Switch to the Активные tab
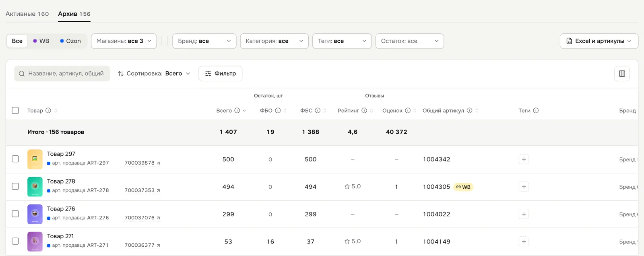Viewport: 644px width, 256px height. point(27,14)
